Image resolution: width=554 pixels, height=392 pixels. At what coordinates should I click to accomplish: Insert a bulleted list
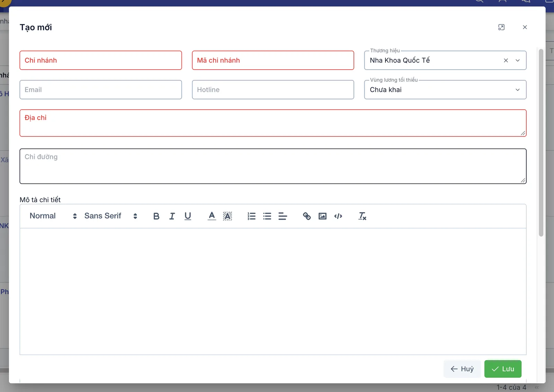click(267, 216)
